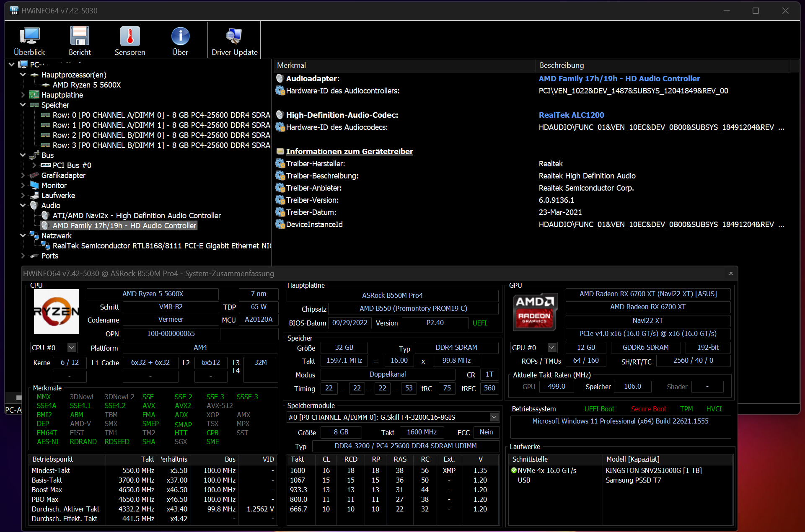Close the System-Zusammenfassung window
The width and height of the screenshot is (805, 532).
pyautogui.click(x=731, y=273)
